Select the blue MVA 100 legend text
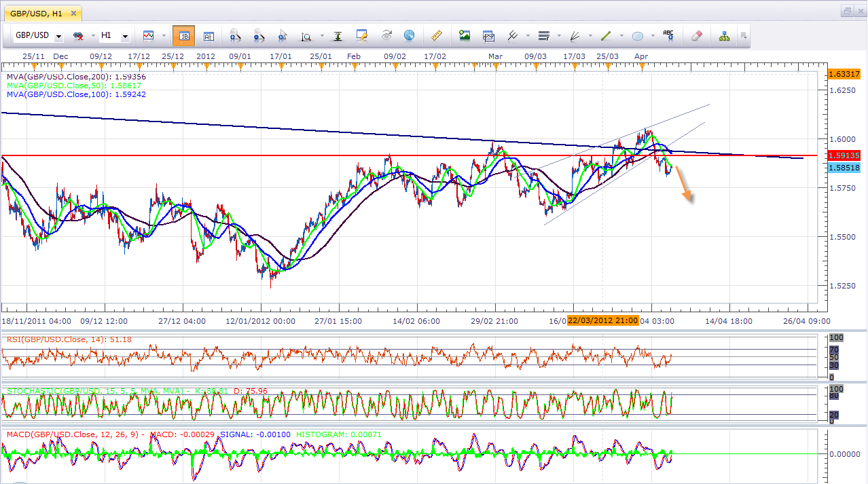 (x=75, y=94)
